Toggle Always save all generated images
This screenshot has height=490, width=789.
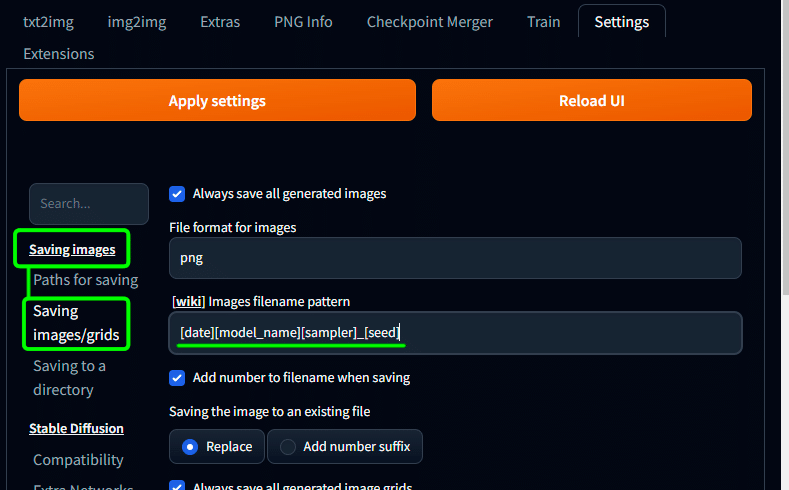tap(177, 194)
